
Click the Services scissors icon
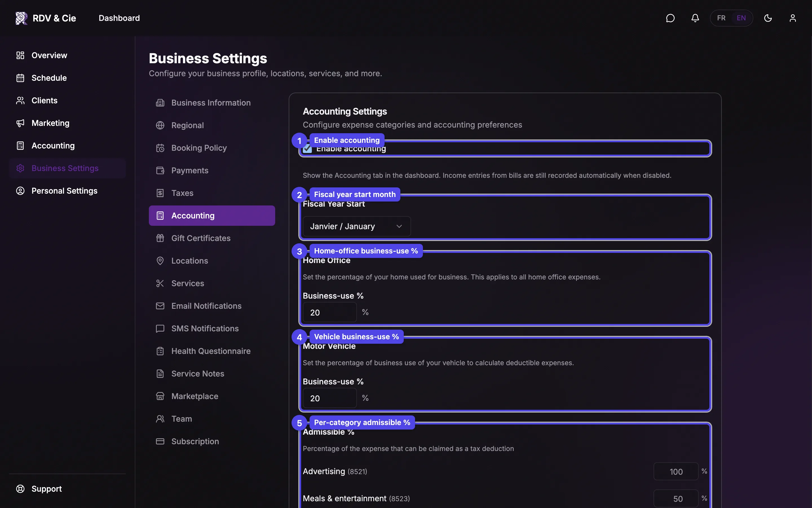click(160, 283)
